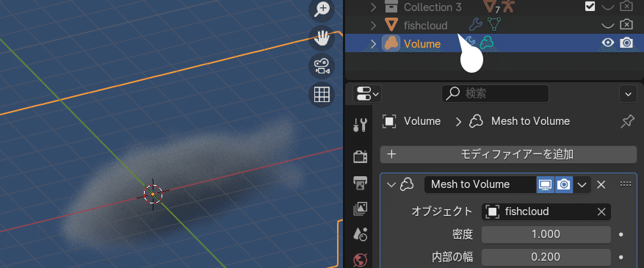Image resolution: width=644 pixels, height=268 pixels.
Task: Open the properties options dropdown arrow
Action: (x=628, y=94)
